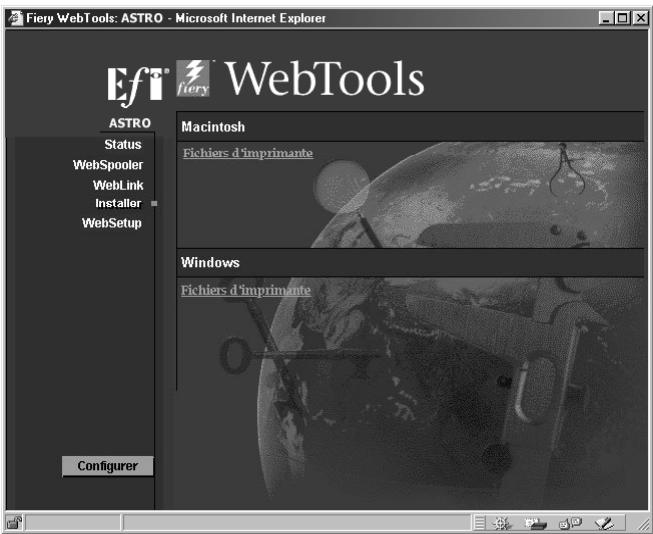Screen dimensions: 653x534
Task: Open Windows Fichiers d'imprimante link
Action: (x=246, y=290)
